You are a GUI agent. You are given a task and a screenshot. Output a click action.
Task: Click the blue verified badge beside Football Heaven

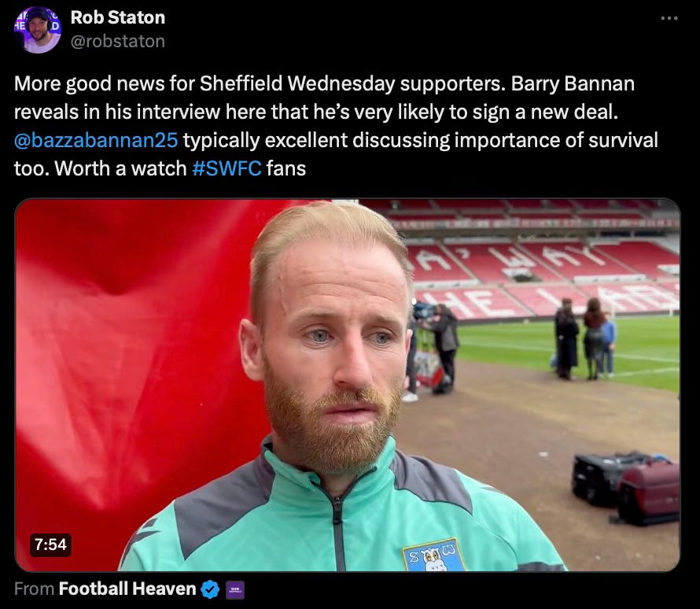[x=210, y=589]
